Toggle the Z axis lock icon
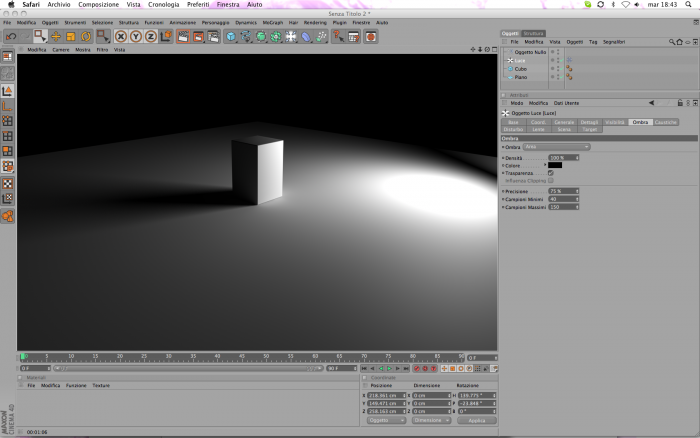 coord(151,37)
